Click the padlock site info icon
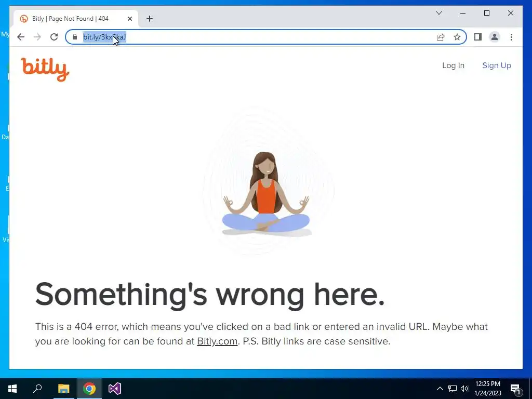Viewport: 532px width, 399px height. 75,37
